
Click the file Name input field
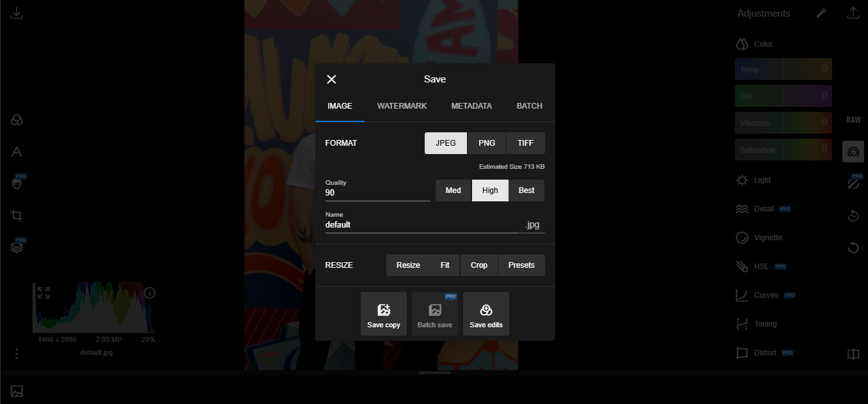422,225
